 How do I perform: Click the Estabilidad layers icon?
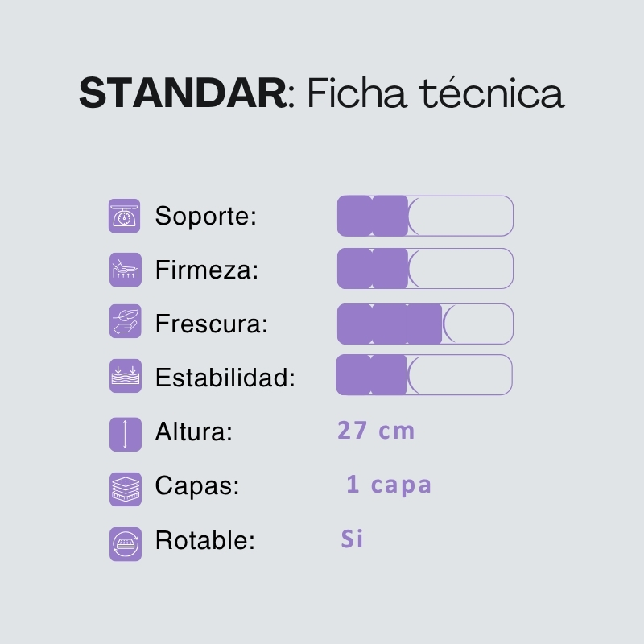[125, 376]
